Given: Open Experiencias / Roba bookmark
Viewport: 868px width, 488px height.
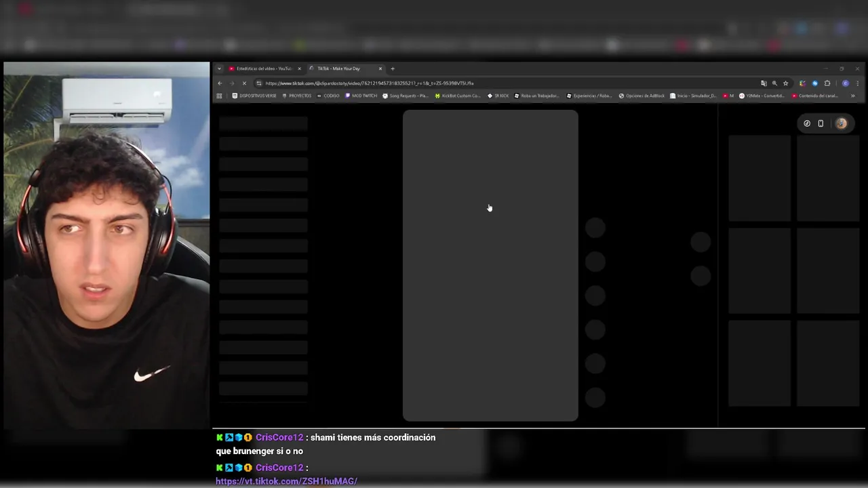Looking at the screenshot, I should click(589, 96).
